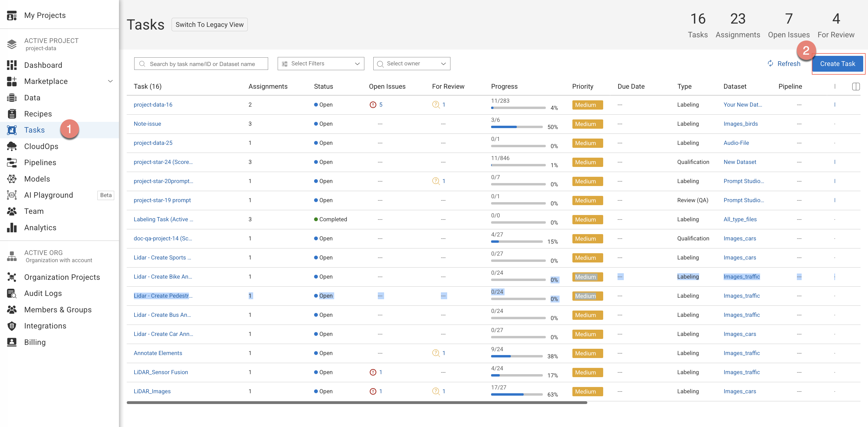Click the AI Playground icon
868x427 pixels.
tap(12, 195)
